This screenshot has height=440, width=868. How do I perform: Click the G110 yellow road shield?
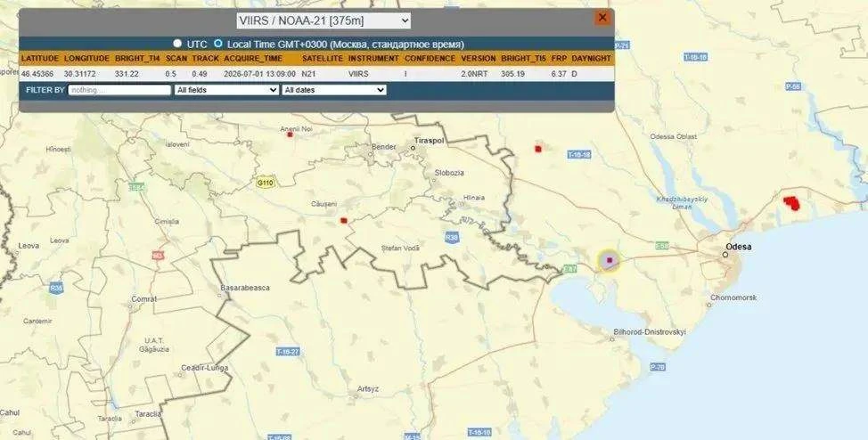[266, 183]
